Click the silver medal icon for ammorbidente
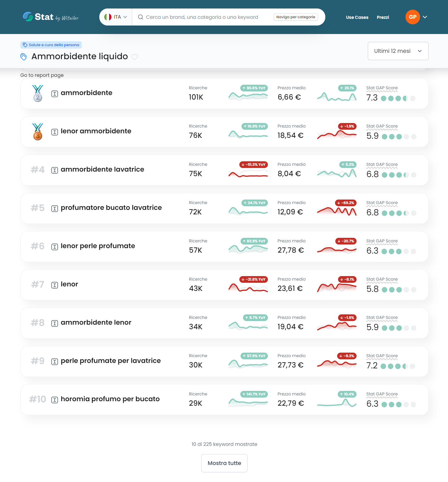448x482 pixels. [38, 93]
